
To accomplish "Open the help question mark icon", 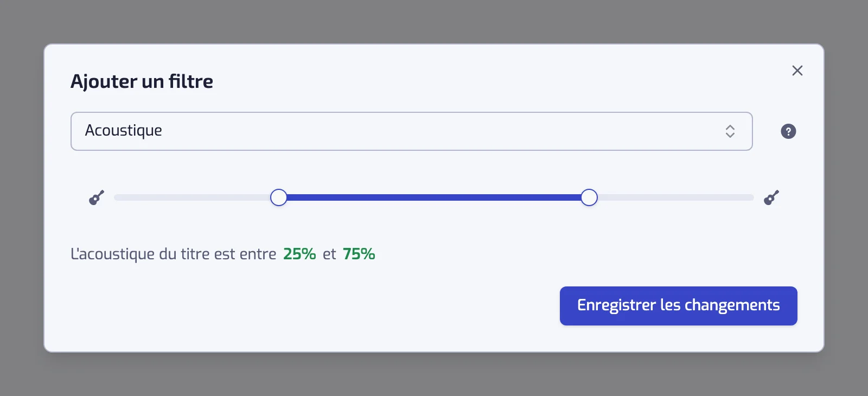I will (788, 131).
